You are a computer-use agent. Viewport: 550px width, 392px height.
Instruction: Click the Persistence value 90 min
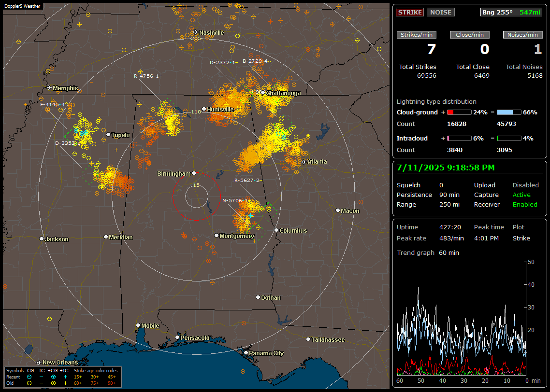(449, 195)
